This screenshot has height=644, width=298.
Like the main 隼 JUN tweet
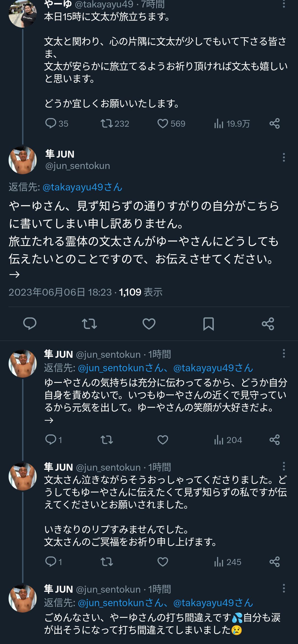tap(149, 324)
